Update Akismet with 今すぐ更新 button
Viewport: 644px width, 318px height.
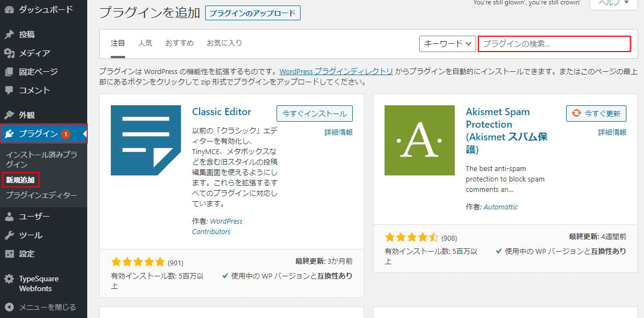pyautogui.click(x=596, y=113)
